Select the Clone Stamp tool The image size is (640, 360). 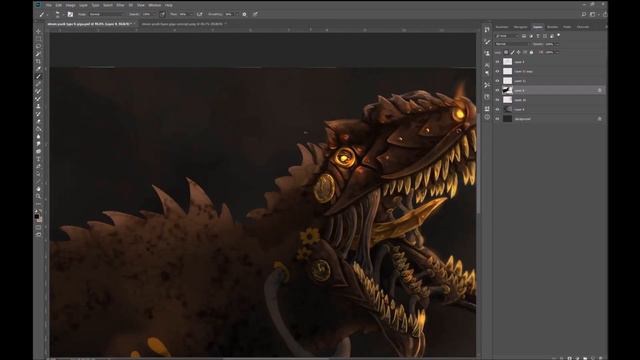pos(38,106)
